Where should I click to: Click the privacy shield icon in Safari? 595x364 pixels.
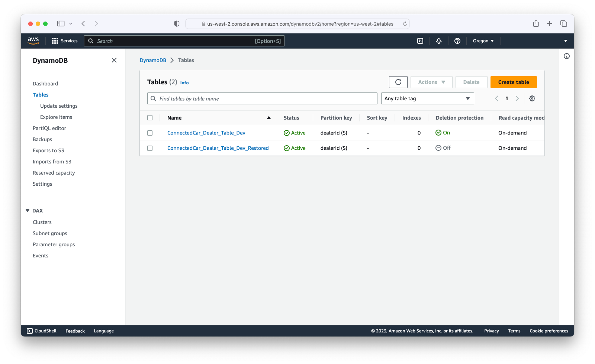coord(177,23)
